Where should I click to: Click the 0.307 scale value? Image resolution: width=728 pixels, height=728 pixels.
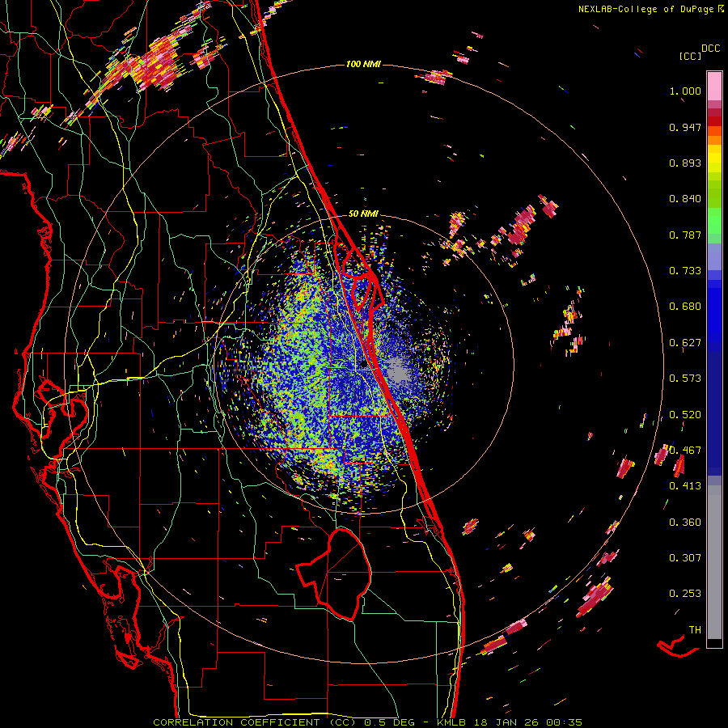click(x=685, y=558)
